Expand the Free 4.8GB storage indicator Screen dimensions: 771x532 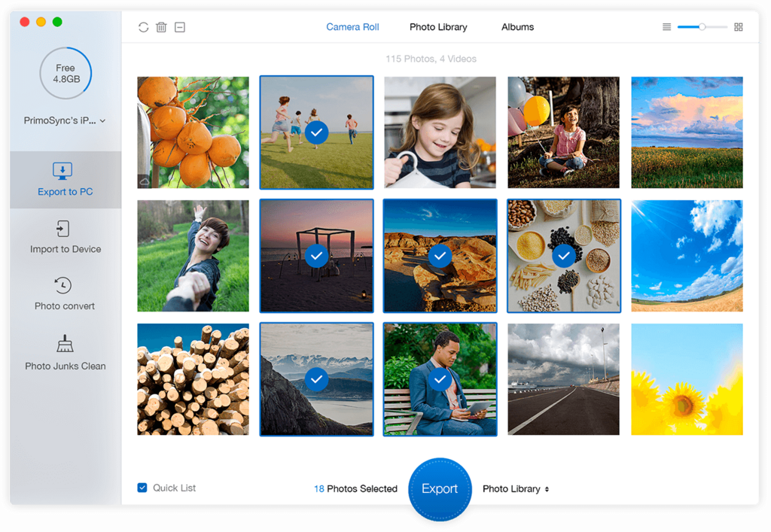coord(66,73)
